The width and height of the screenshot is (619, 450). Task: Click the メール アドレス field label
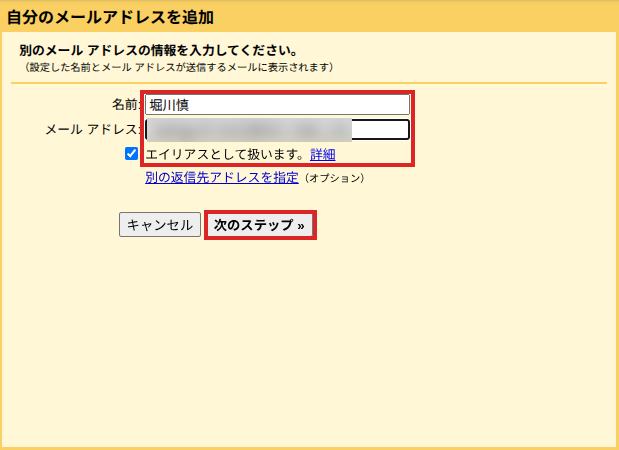[x=92, y=129]
